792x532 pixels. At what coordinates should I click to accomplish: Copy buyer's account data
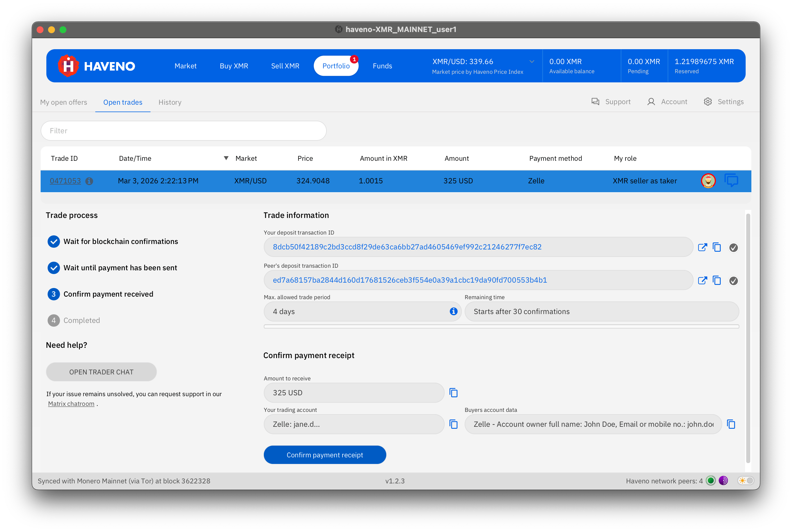pyautogui.click(x=731, y=424)
